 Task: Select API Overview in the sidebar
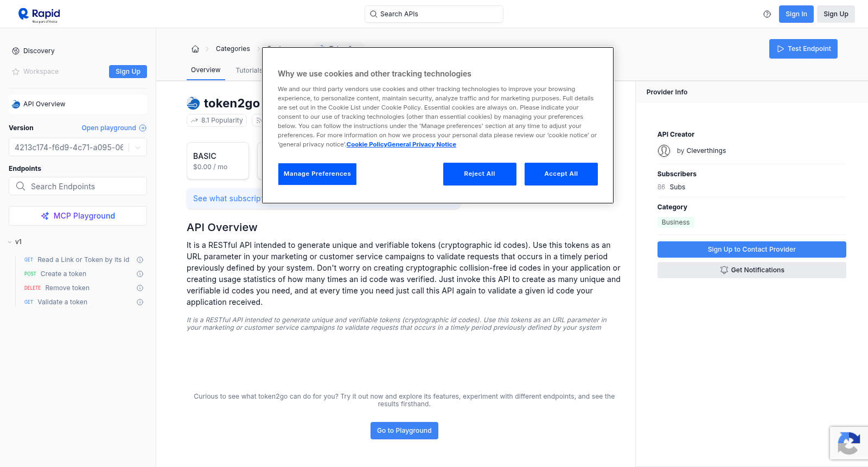(x=78, y=104)
